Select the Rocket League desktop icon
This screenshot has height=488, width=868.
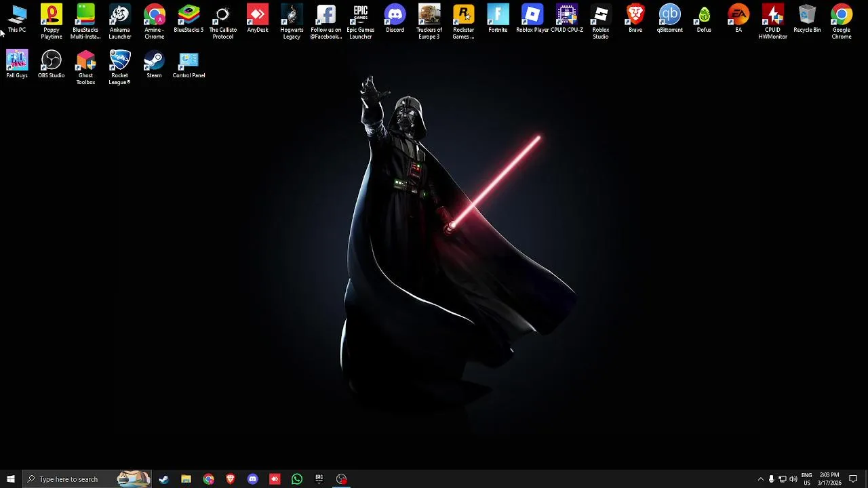120,68
